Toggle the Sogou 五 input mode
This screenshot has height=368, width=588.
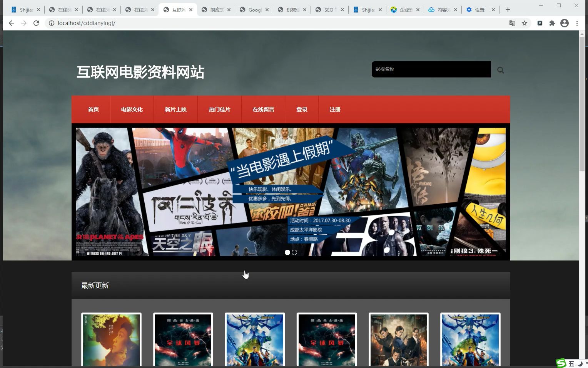[571, 364]
